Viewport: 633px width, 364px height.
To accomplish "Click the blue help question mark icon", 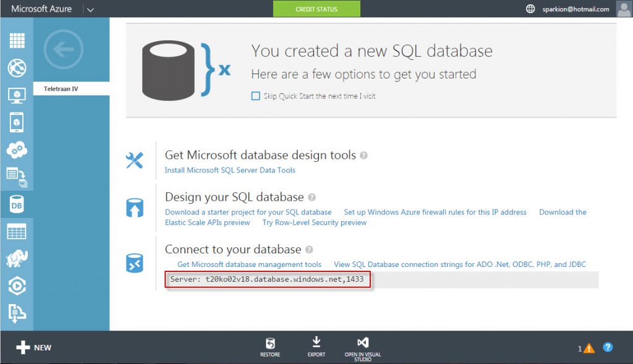I will (x=608, y=348).
